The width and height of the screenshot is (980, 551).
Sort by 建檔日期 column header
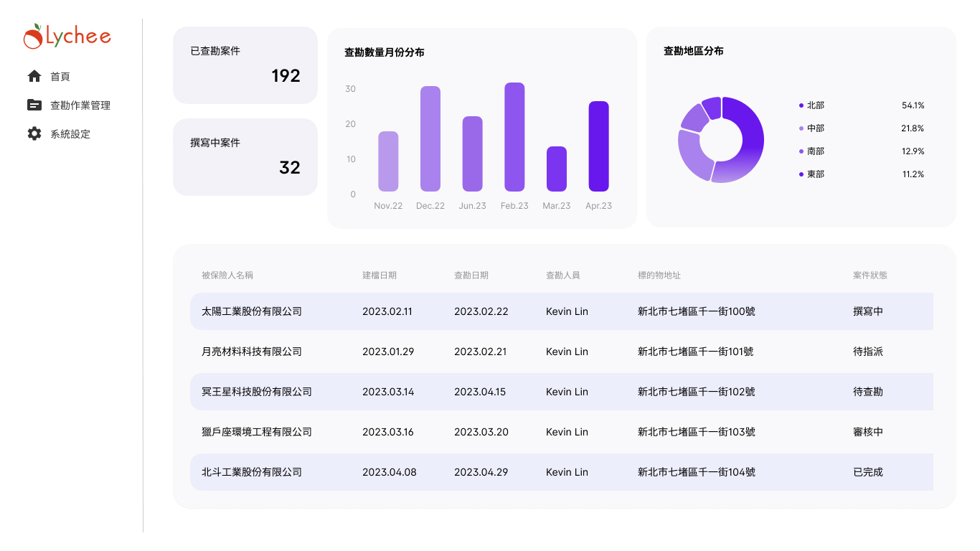coord(380,275)
